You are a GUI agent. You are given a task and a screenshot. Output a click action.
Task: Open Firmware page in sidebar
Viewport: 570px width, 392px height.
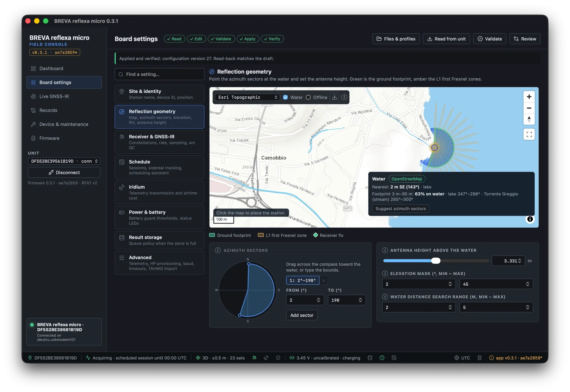tap(64, 138)
